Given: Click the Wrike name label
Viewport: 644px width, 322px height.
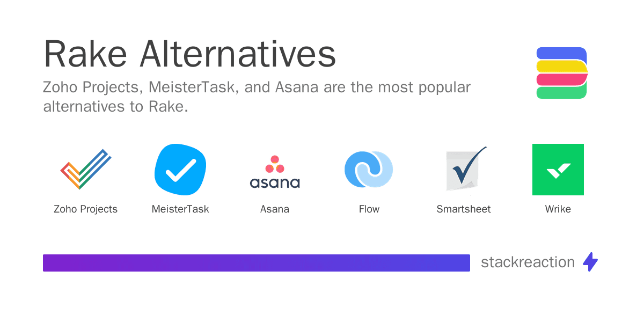Looking at the screenshot, I should (x=558, y=209).
